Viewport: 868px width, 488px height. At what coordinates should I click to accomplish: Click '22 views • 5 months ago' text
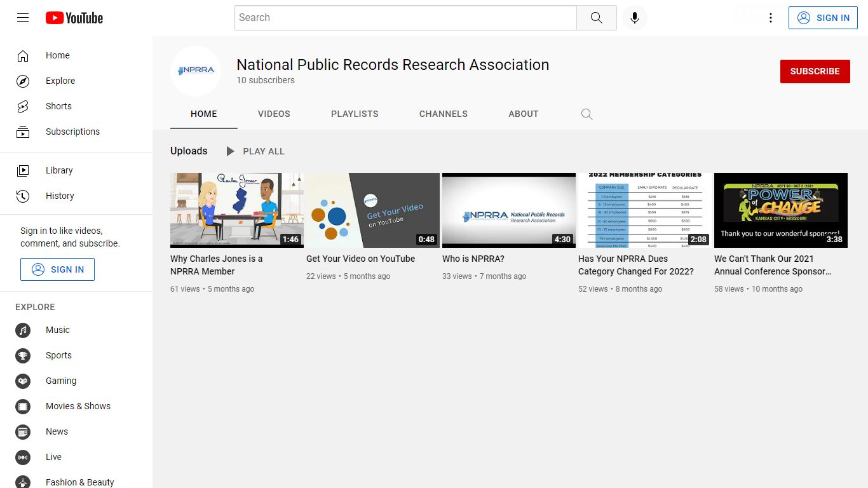(x=348, y=276)
